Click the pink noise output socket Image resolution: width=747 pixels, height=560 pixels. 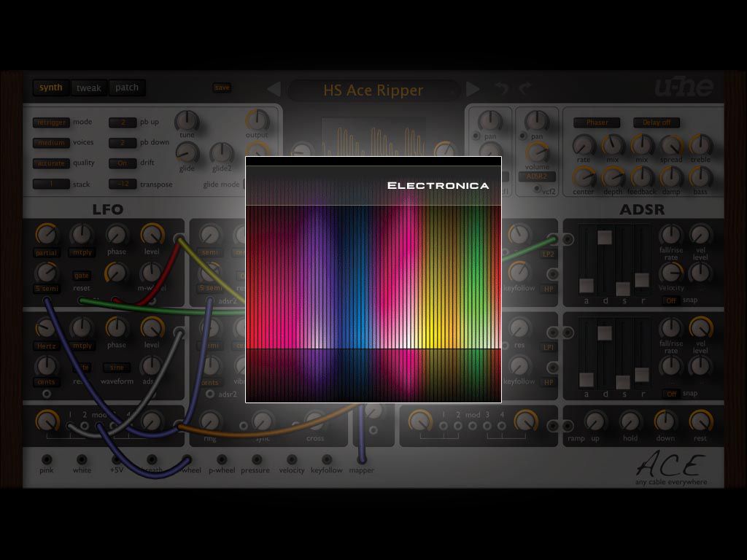point(47,459)
